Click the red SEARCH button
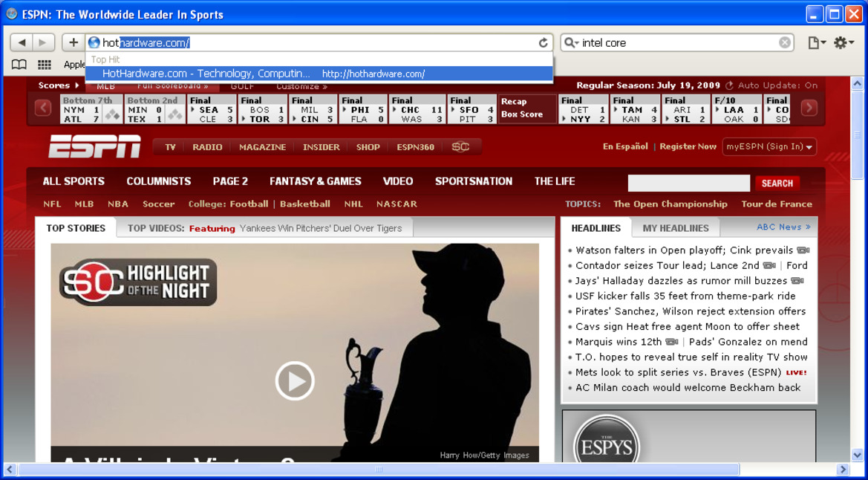 pyautogui.click(x=777, y=183)
